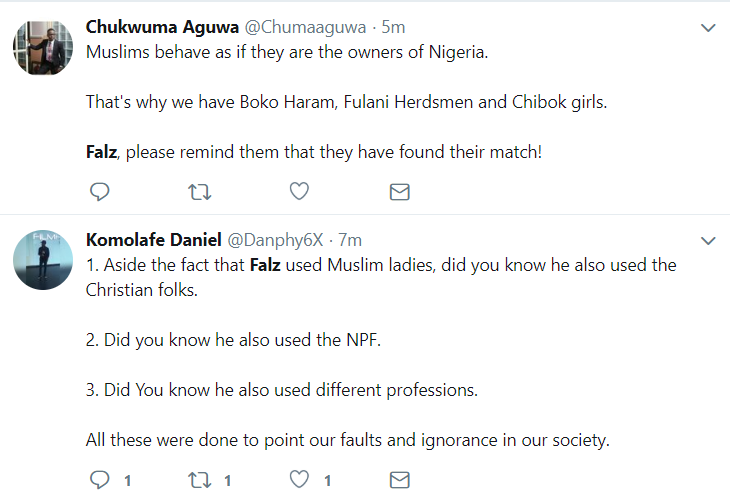Click the Komolafe Daniel display name

point(152,240)
